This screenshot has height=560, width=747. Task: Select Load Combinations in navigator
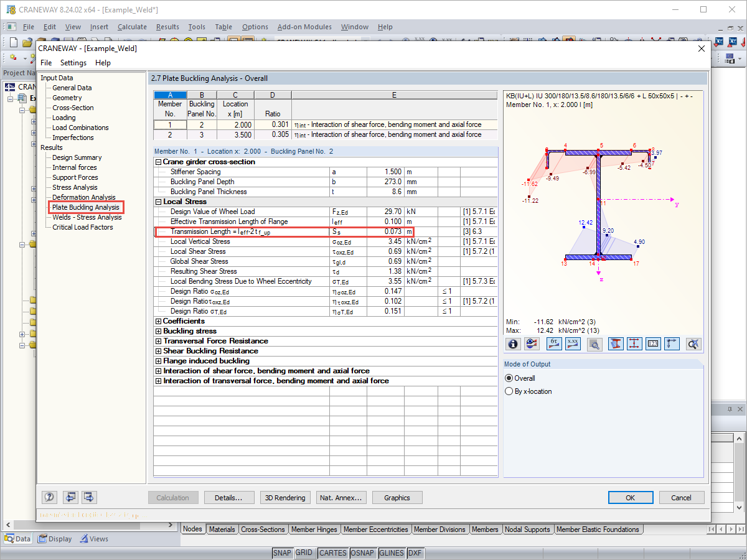(80, 128)
